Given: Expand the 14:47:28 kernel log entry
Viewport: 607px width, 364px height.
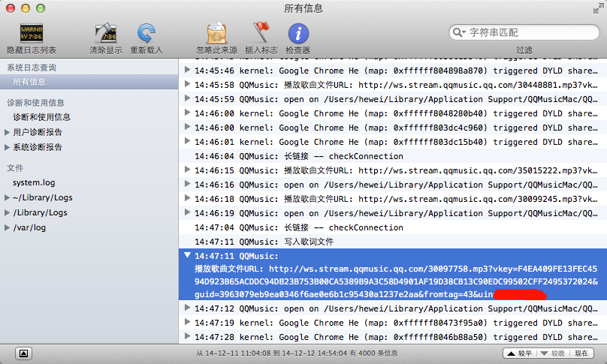Looking at the screenshot, I should pos(187,336).
